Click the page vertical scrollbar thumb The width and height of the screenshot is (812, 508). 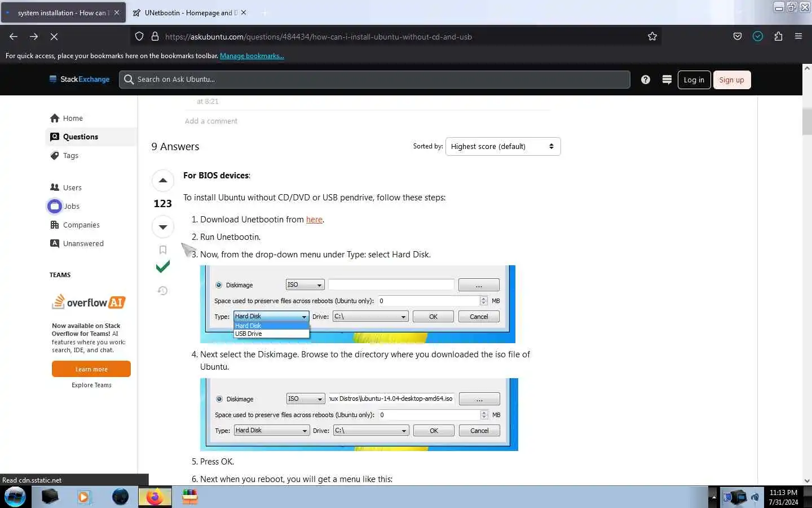tap(806, 121)
